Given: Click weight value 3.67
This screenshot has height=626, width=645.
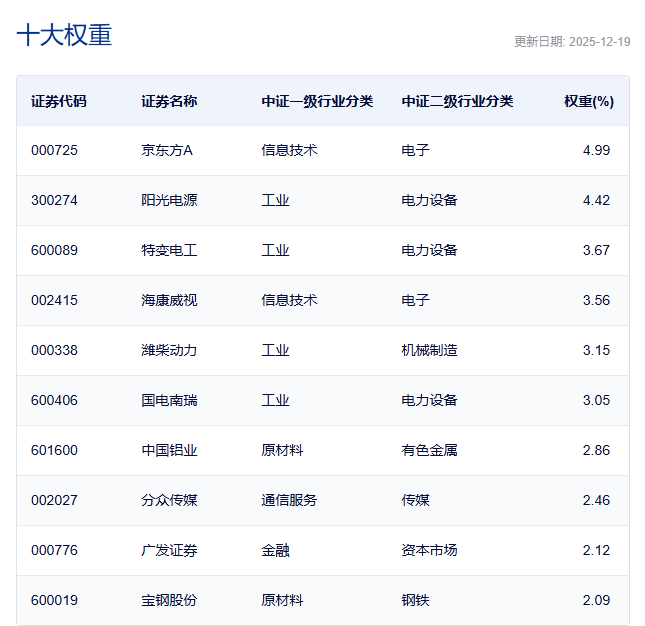Looking at the screenshot, I should [596, 250].
